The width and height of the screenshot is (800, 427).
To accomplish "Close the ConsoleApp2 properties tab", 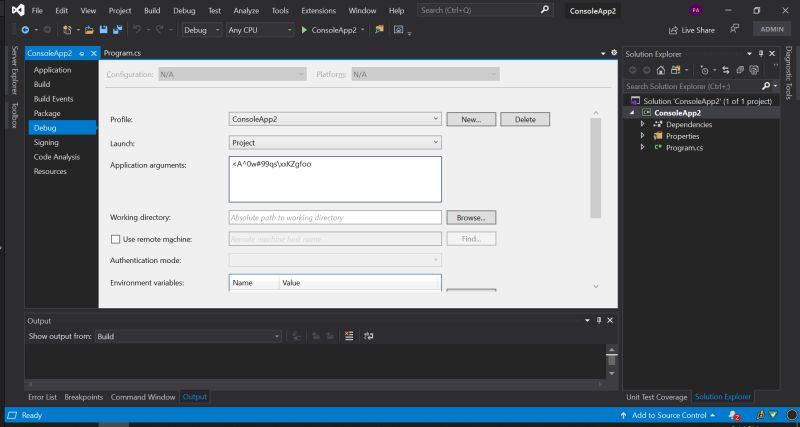I will 93,53.
